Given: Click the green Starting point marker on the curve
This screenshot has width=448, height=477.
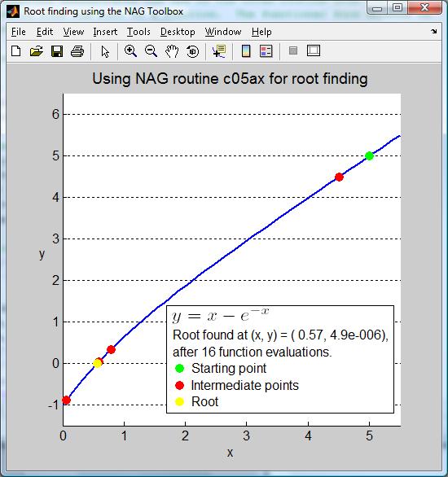Looking at the screenshot, I should click(369, 155).
